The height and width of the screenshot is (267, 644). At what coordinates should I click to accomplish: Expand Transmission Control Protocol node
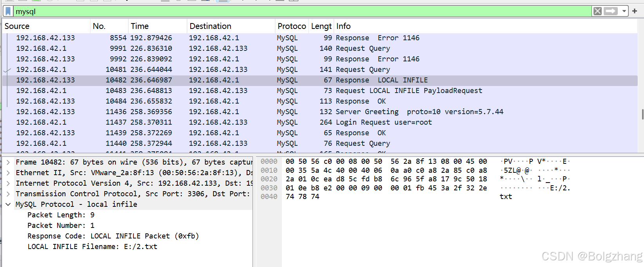pyautogui.click(x=8, y=194)
